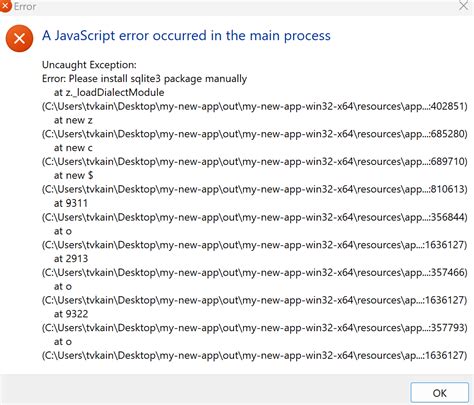Select the path line ending in :689710
This screenshot has width=474, height=405.
point(255,162)
